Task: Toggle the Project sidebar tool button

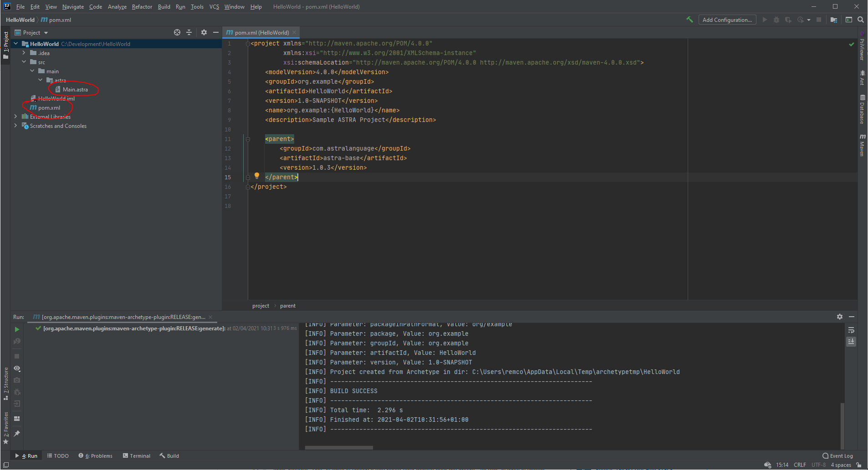Action: click(5, 45)
